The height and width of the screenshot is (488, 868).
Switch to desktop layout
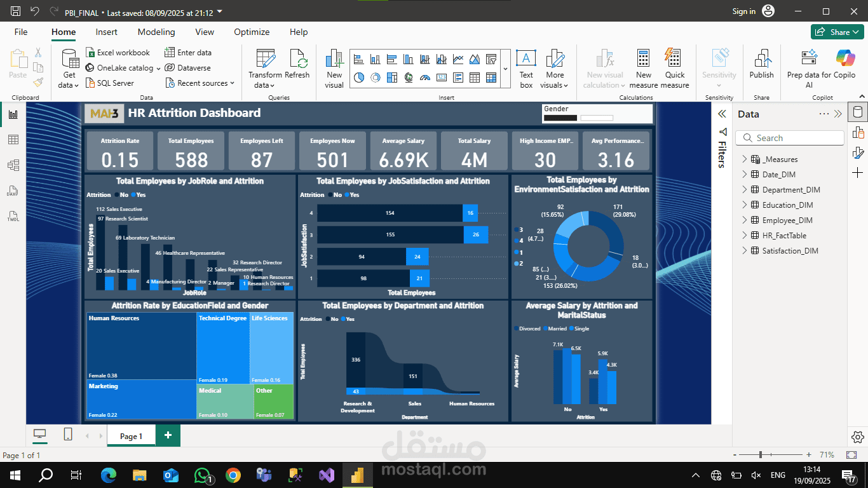[40, 434]
